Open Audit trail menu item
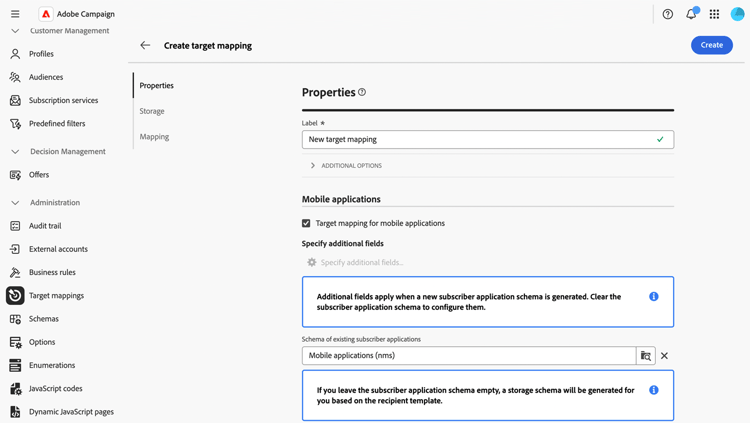Screen dimensions: 750x423 (x=45, y=226)
